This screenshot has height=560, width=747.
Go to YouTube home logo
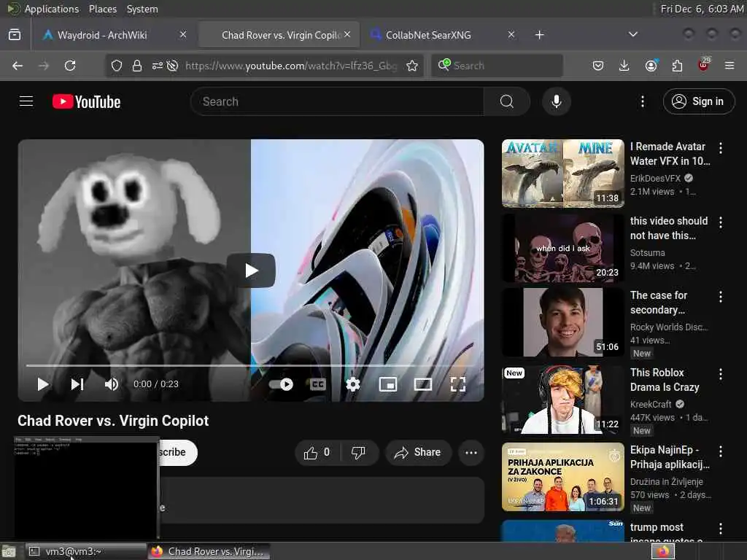[86, 102]
